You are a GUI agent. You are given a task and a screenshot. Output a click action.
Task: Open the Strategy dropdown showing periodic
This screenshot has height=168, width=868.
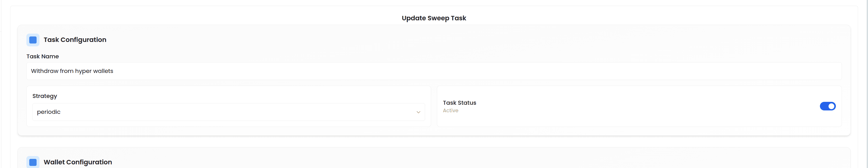(228, 112)
